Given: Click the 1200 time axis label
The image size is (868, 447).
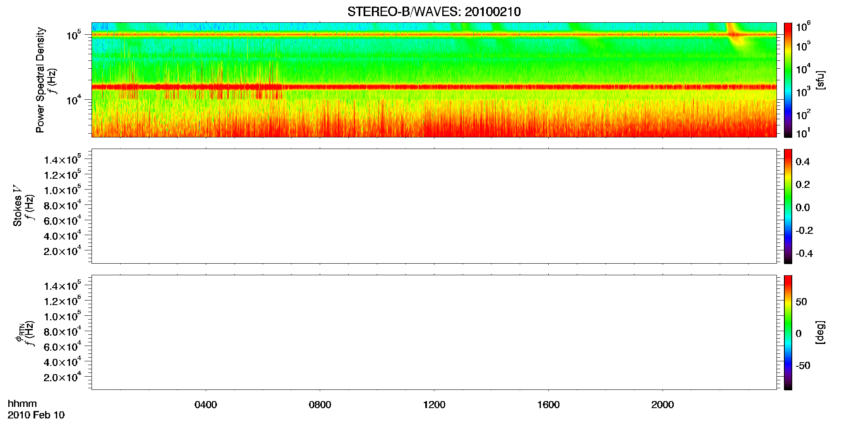Looking at the screenshot, I should point(434,405).
